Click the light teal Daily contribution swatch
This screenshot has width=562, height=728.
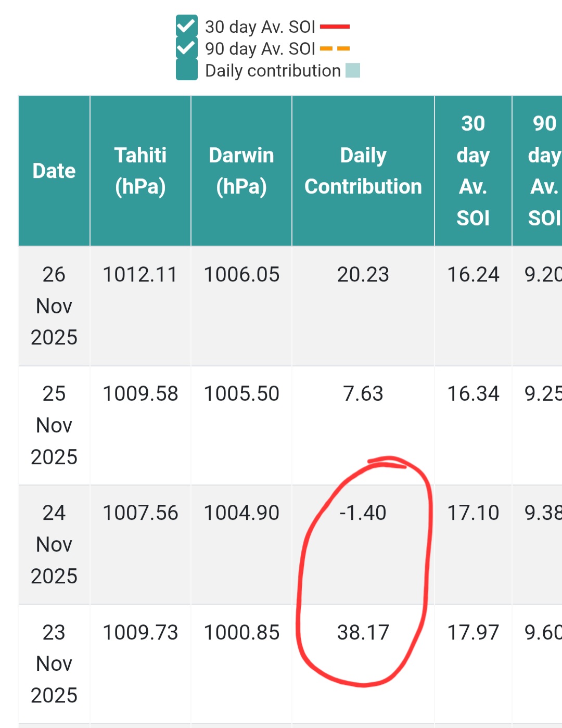click(x=353, y=70)
